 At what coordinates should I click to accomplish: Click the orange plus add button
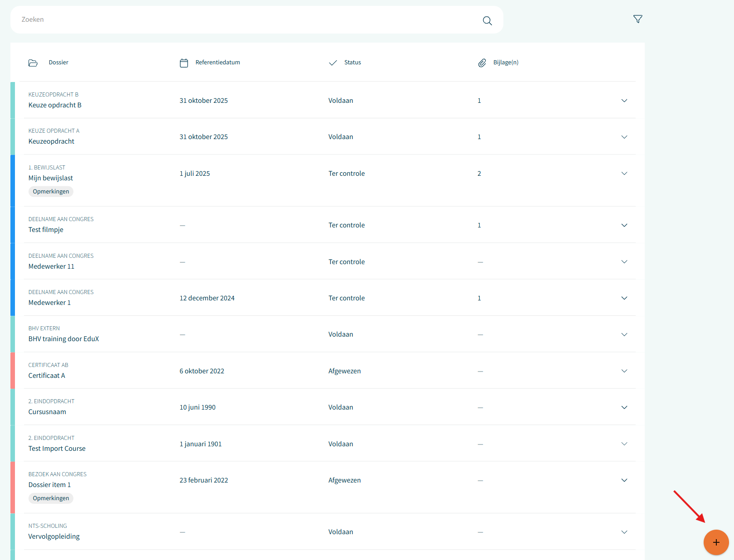[716, 542]
